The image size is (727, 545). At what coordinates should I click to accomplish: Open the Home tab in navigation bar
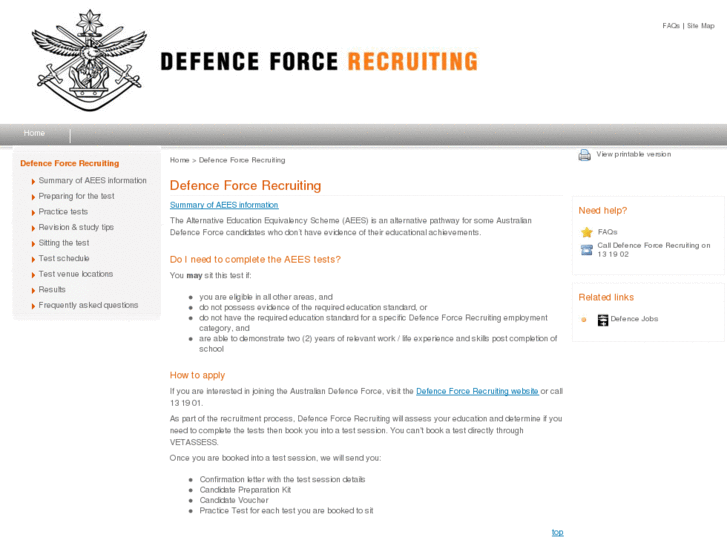(34, 133)
